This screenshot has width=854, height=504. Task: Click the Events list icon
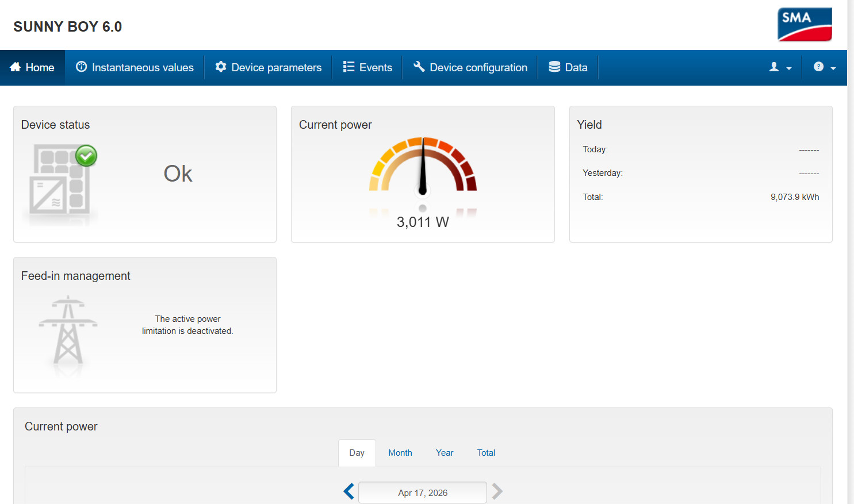[x=349, y=67]
